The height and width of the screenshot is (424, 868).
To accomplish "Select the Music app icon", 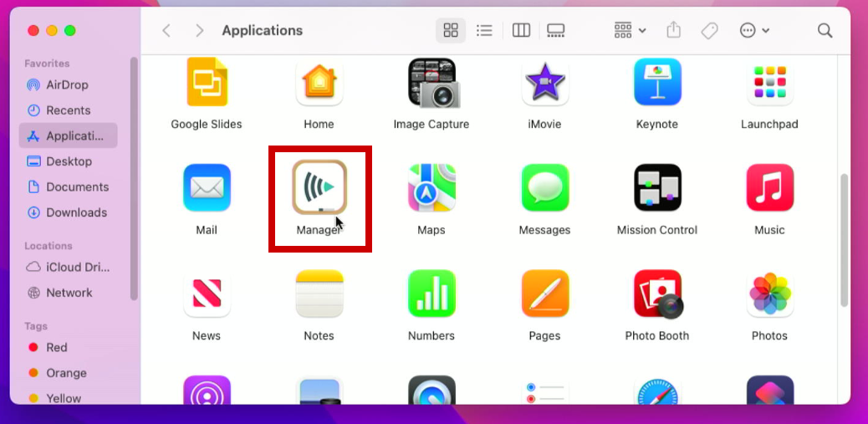I will click(x=770, y=187).
